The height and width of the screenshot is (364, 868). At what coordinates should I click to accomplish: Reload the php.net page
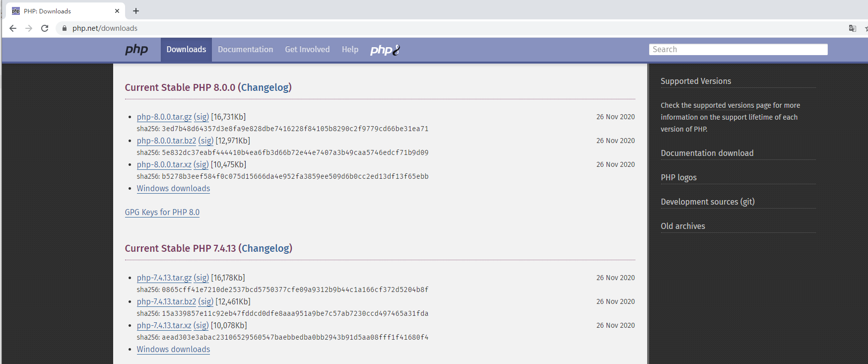coord(45,28)
